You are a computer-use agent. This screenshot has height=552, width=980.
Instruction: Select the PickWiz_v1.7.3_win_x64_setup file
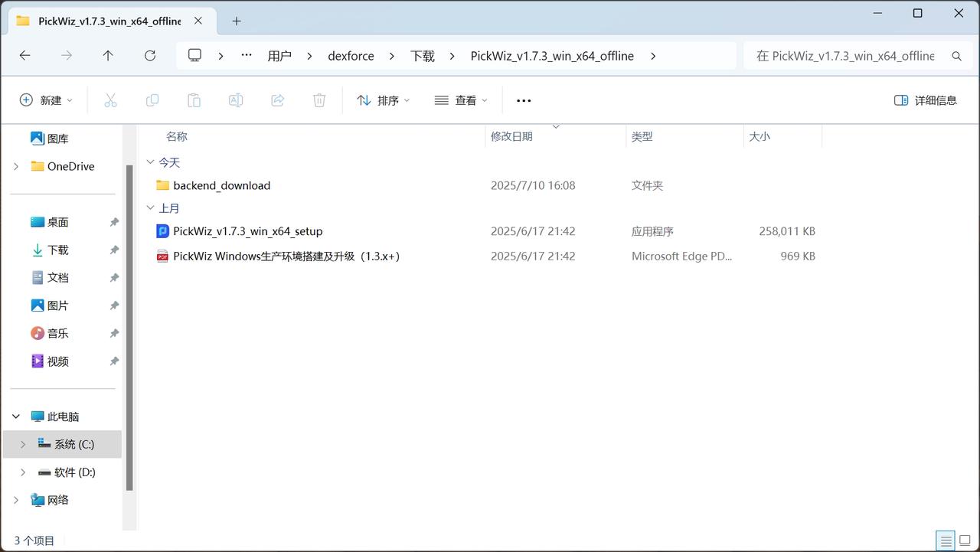click(247, 231)
